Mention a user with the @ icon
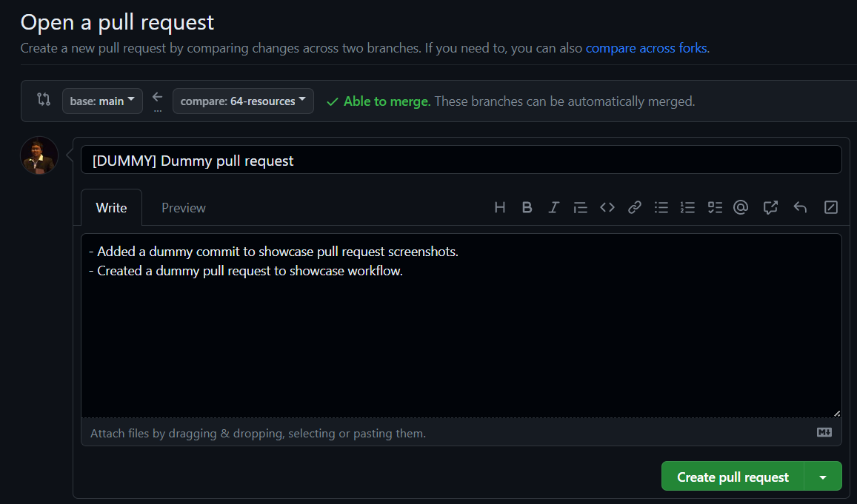Image resolution: width=857 pixels, height=504 pixels. (741, 207)
